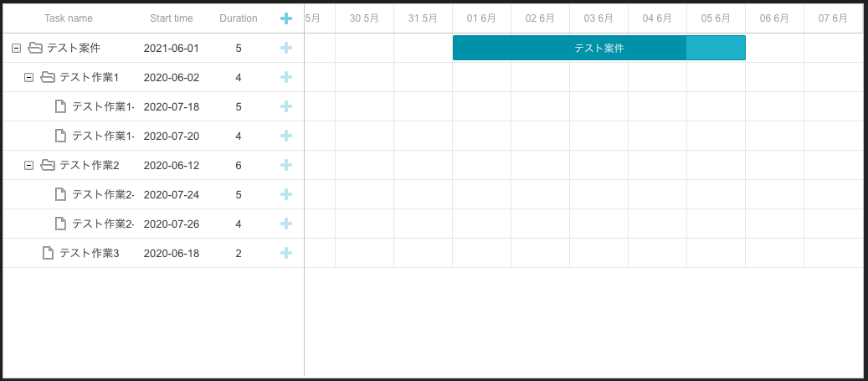Add a subtask under テスト案件 via its plus icon
Screen dimensions: 868x381
pos(286,49)
